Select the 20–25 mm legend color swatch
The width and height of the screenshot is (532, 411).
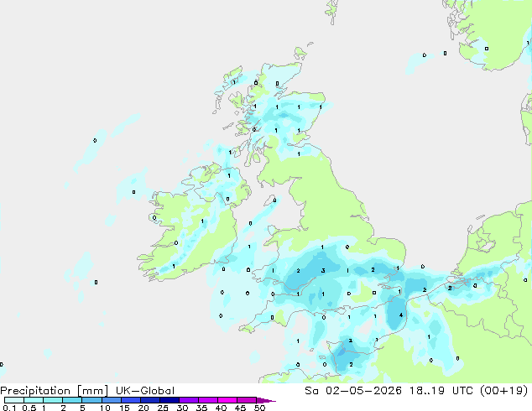point(150,400)
